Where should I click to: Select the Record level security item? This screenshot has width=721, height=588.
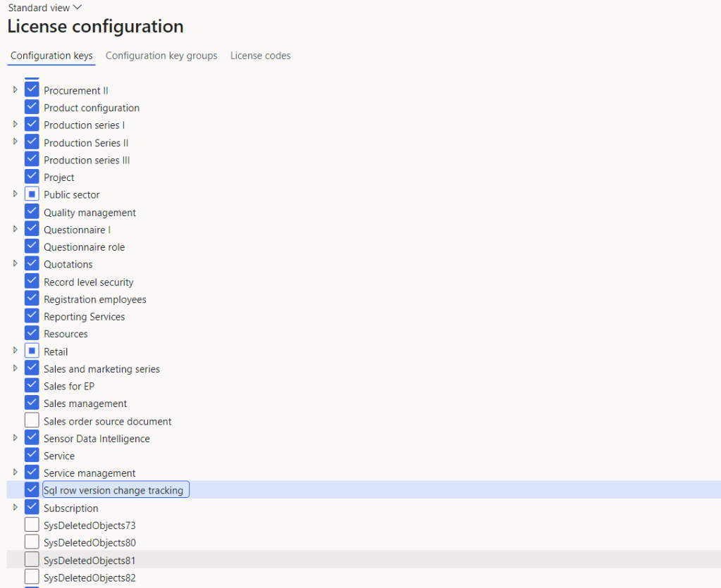88,282
